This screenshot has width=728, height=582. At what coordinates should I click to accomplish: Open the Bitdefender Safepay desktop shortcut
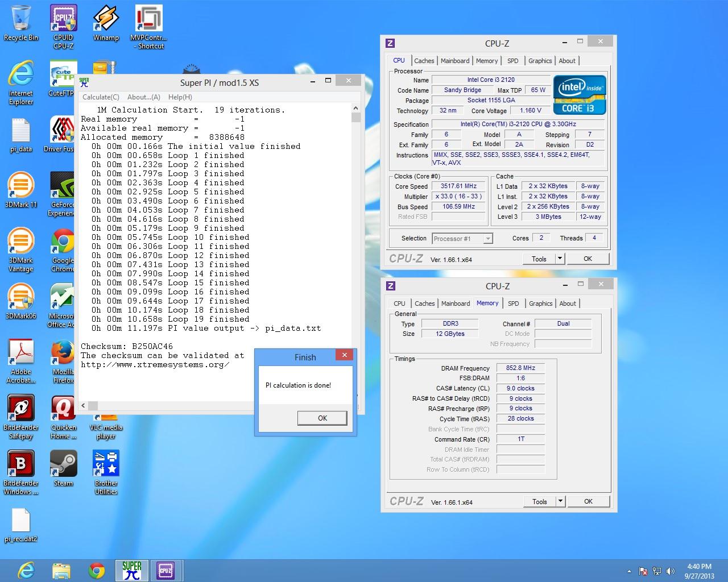click(21, 417)
